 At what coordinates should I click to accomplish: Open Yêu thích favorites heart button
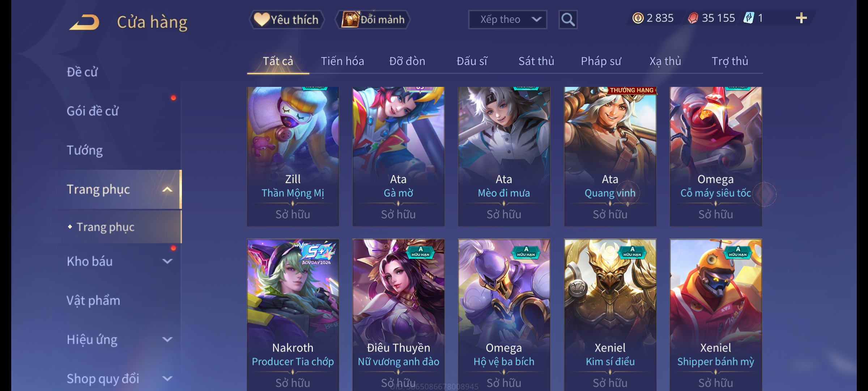[x=286, y=20]
